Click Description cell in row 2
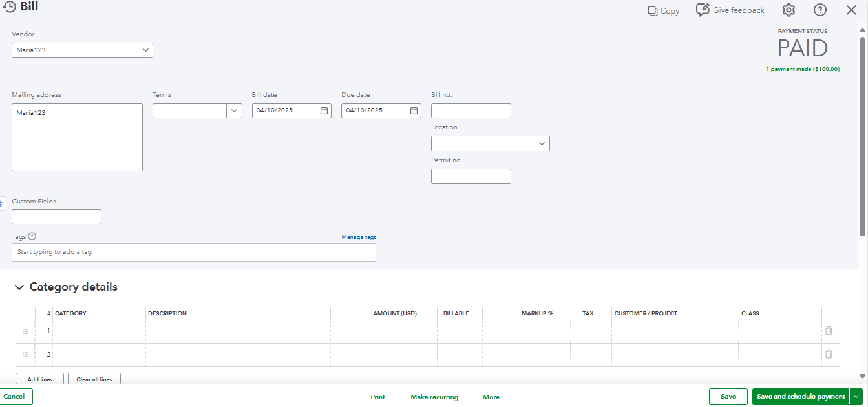 238,355
